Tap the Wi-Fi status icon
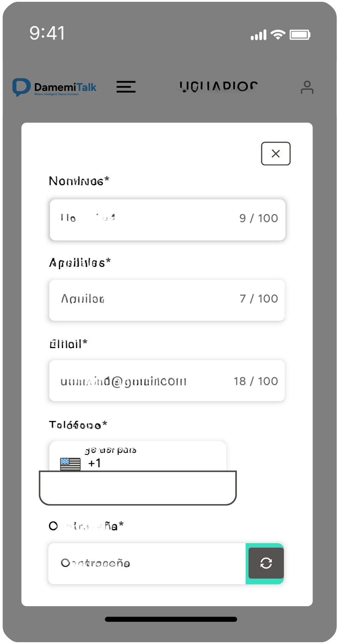 click(278, 35)
